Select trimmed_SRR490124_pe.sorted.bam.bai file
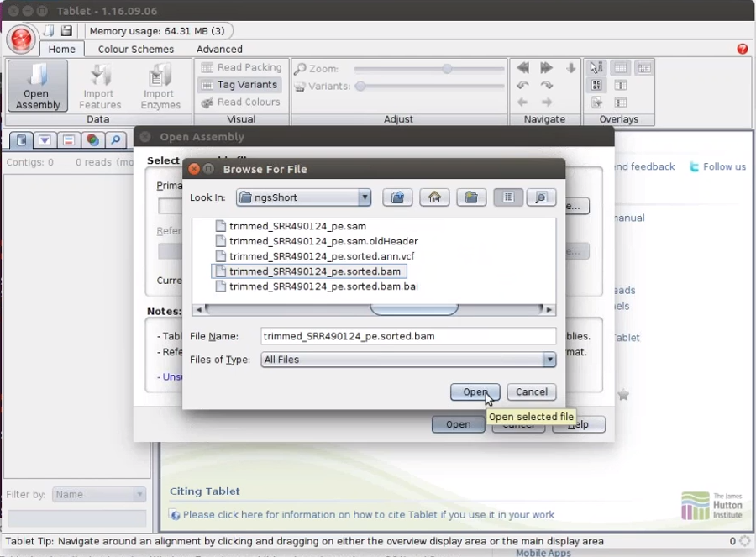756x557 pixels. tap(317, 286)
